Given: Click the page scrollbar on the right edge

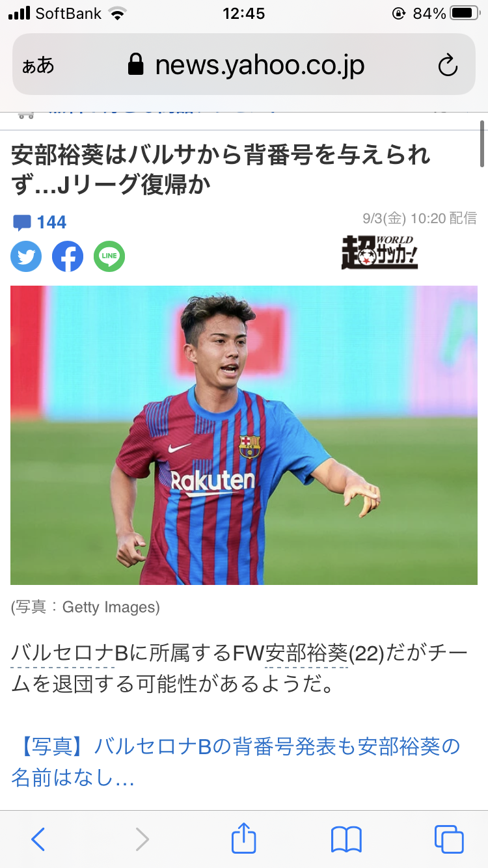Looking at the screenshot, I should tap(483, 144).
